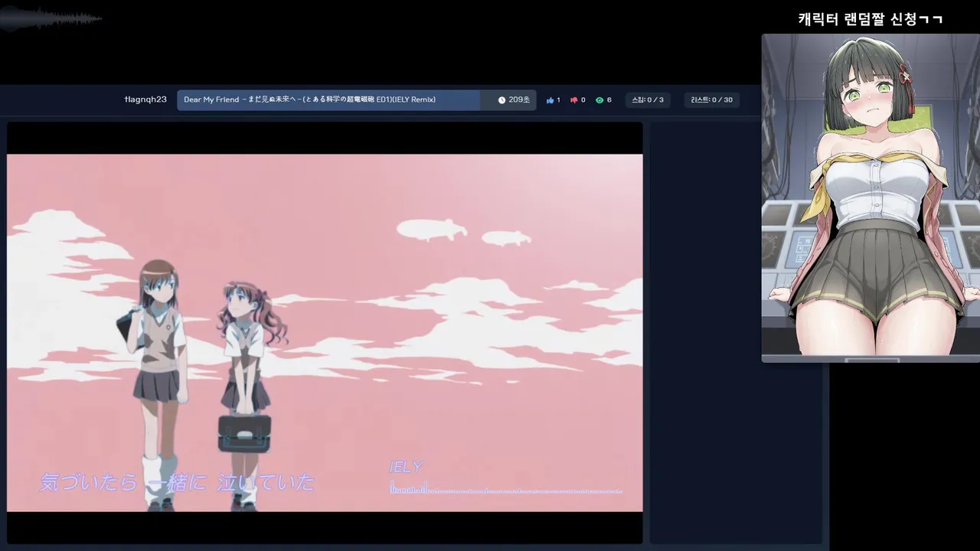Screen dimensions: 980x551
Task: Click the username tlagnqh23
Action: click(145, 99)
